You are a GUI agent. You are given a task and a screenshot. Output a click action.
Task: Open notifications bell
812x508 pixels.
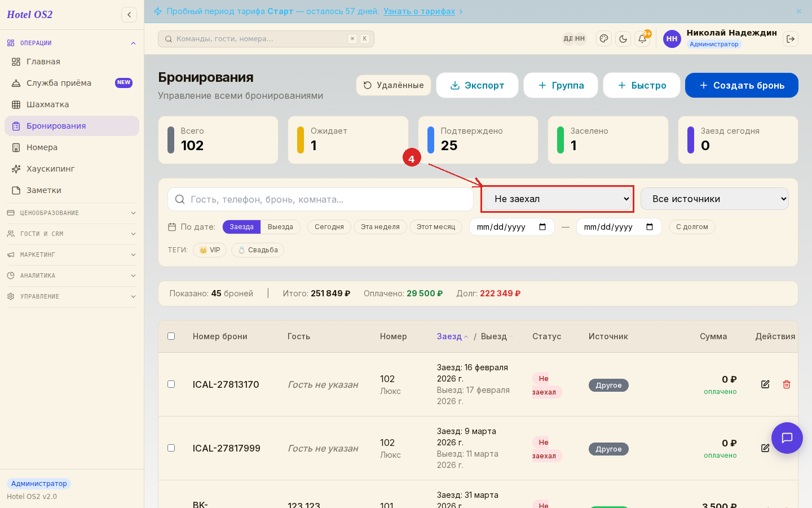pyautogui.click(x=642, y=39)
